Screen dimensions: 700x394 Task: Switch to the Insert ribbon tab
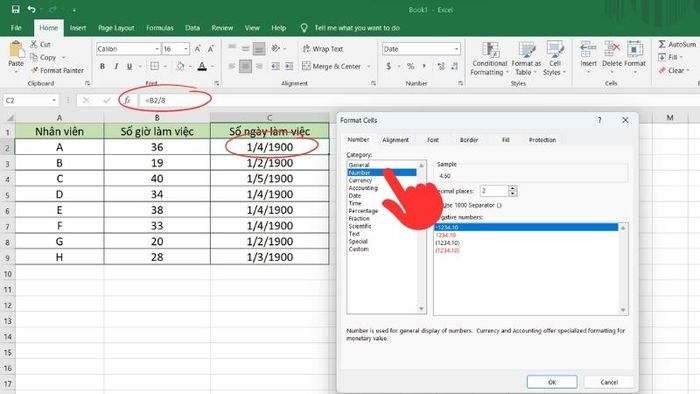tap(78, 28)
